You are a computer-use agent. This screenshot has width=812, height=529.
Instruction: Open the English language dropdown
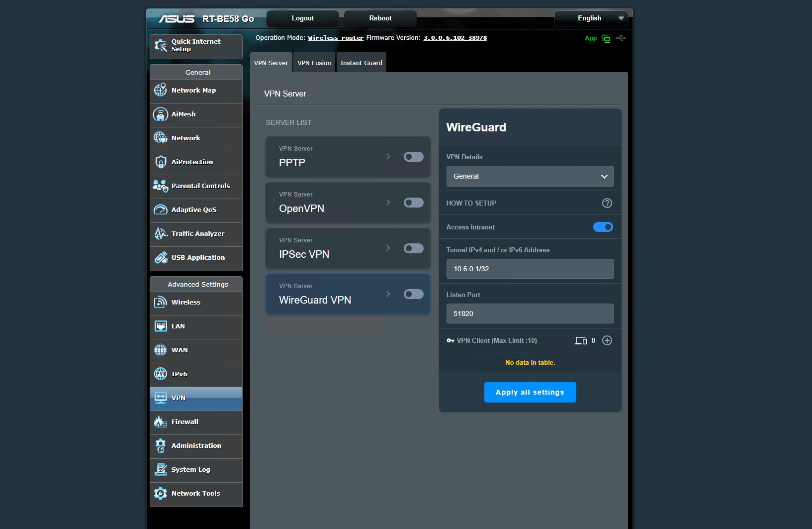[x=591, y=18]
